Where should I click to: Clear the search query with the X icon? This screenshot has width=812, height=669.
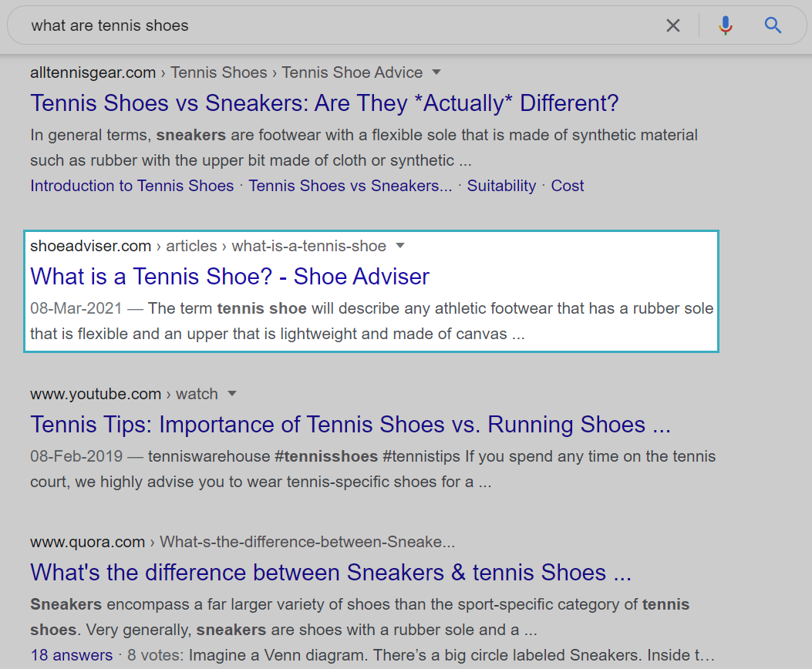pos(672,25)
